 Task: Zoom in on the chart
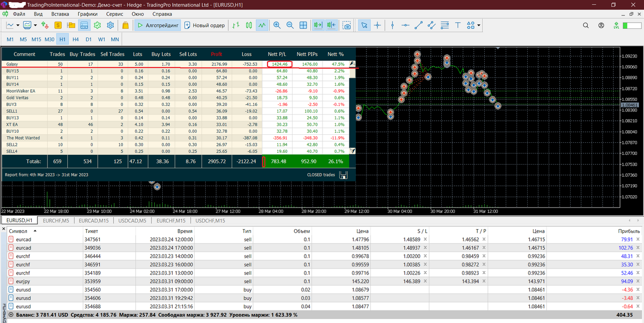(277, 25)
